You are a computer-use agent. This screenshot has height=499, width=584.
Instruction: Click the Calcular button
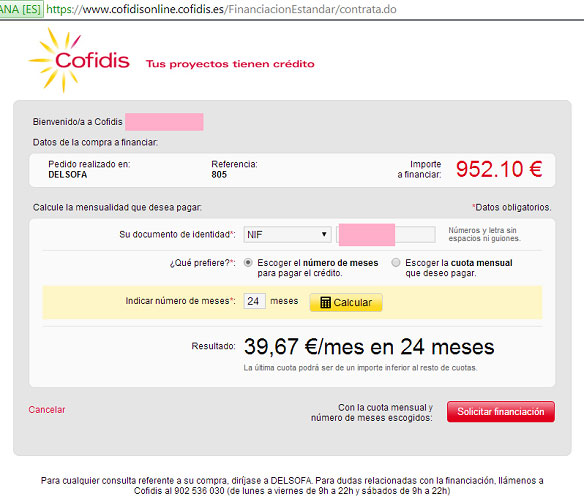(x=346, y=302)
